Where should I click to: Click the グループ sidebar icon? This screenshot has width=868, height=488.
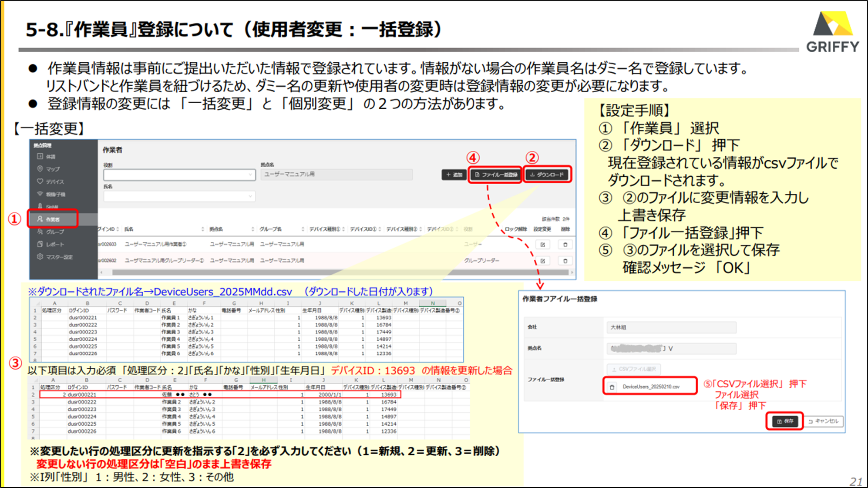(40, 232)
